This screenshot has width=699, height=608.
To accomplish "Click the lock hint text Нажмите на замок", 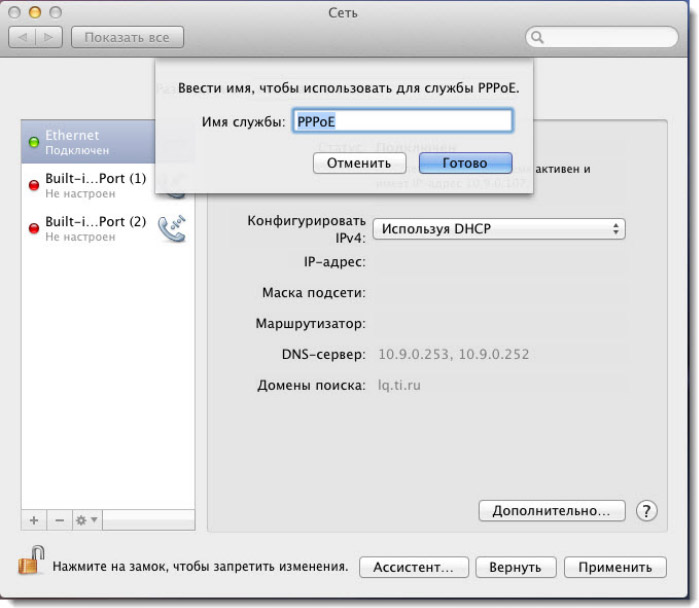I will pos(200,567).
